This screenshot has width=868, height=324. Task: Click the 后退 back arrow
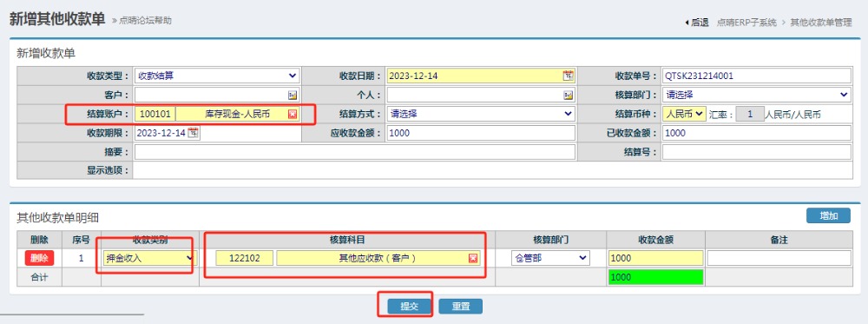coord(697,23)
